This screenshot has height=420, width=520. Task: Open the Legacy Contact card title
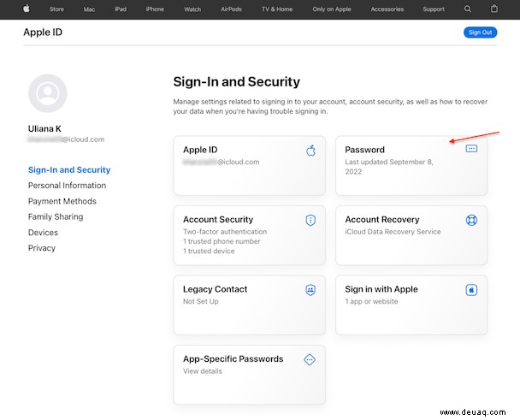(215, 289)
